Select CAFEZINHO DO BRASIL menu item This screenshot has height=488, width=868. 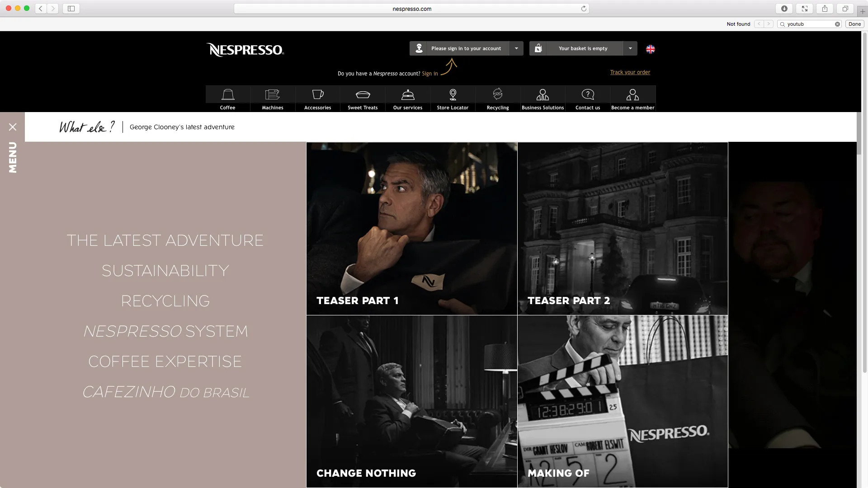click(165, 392)
